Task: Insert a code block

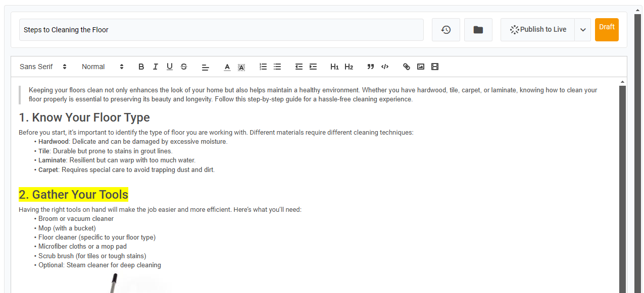Action: pyautogui.click(x=385, y=67)
